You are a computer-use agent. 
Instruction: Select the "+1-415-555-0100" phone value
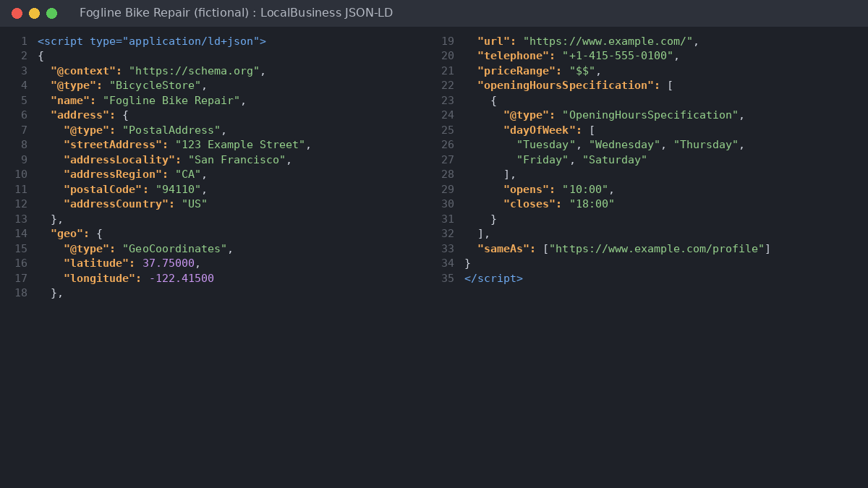[618, 56]
